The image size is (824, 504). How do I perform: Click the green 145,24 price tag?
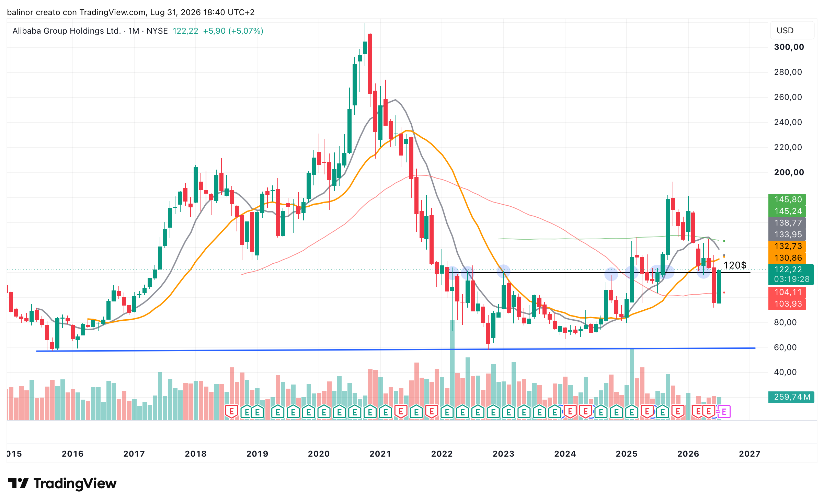[x=787, y=211]
